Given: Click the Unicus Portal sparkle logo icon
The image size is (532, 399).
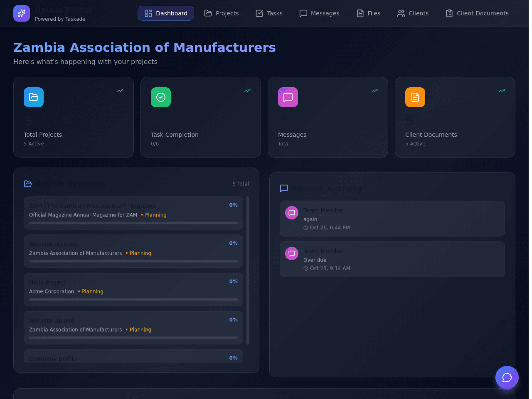Looking at the screenshot, I should point(22,13).
